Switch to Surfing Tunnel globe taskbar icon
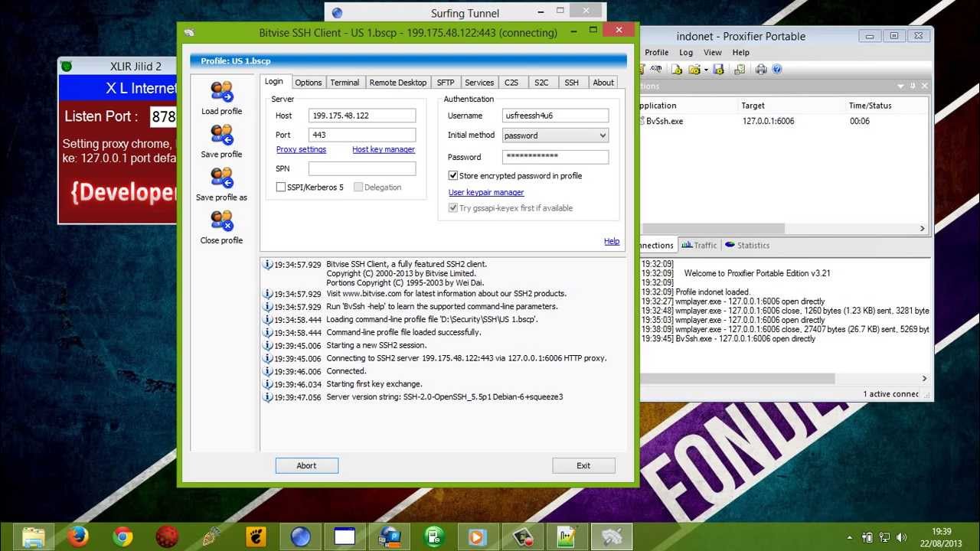Viewport: 980px width, 551px height. (300, 536)
